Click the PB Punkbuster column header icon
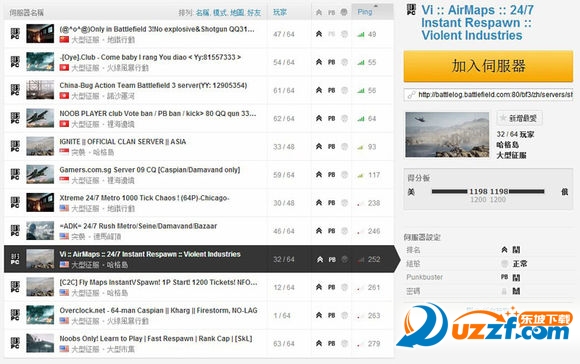Image resolution: width=580 pixels, height=364 pixels. click(331, 13)
